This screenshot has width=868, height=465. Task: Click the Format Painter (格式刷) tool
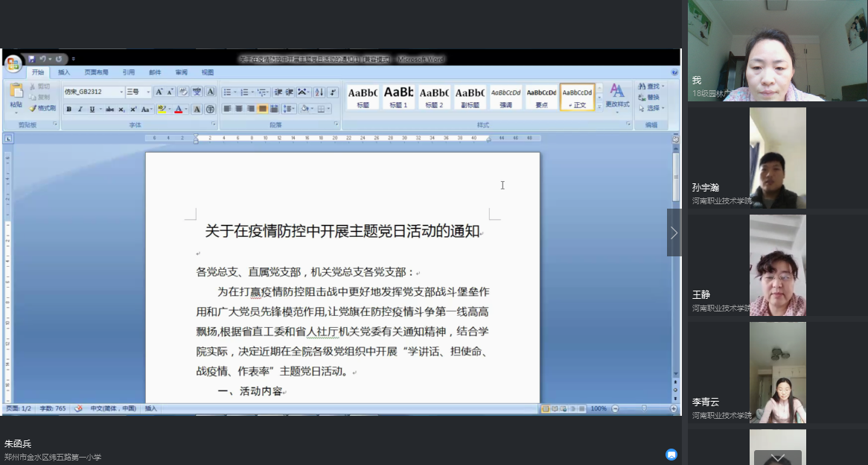(x=42, y=108)
